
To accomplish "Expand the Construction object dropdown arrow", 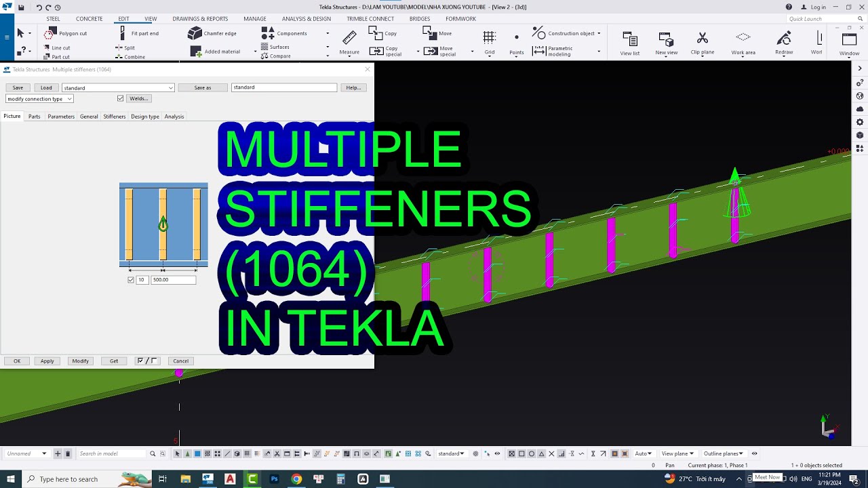I will pos(599,33).
